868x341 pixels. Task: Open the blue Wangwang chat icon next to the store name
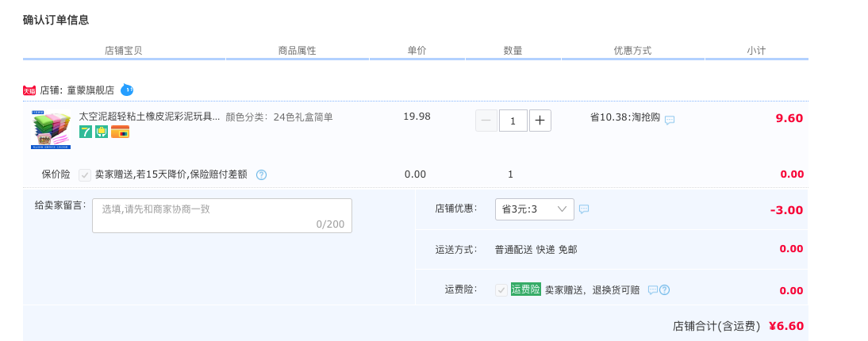click(127, 90)
